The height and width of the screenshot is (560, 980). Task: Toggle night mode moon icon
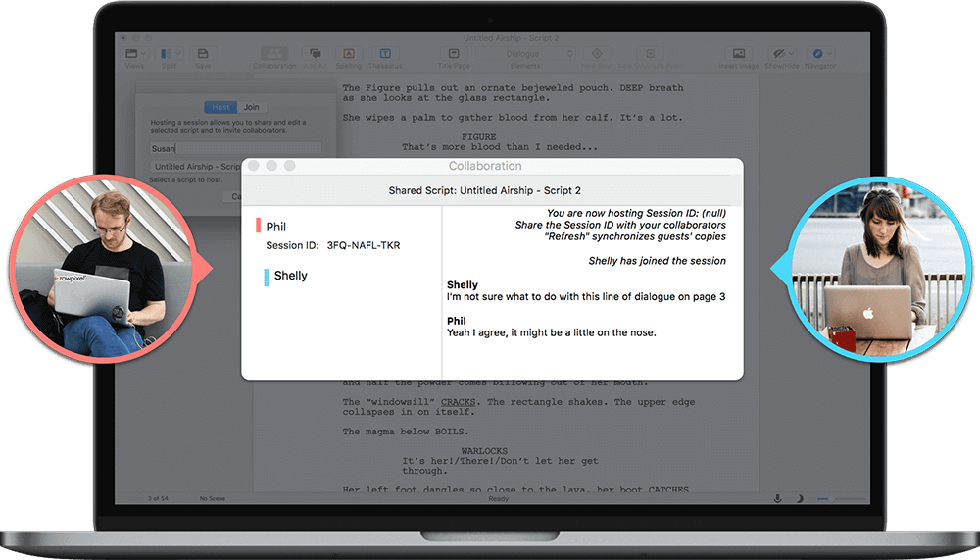tap(800, 498)
